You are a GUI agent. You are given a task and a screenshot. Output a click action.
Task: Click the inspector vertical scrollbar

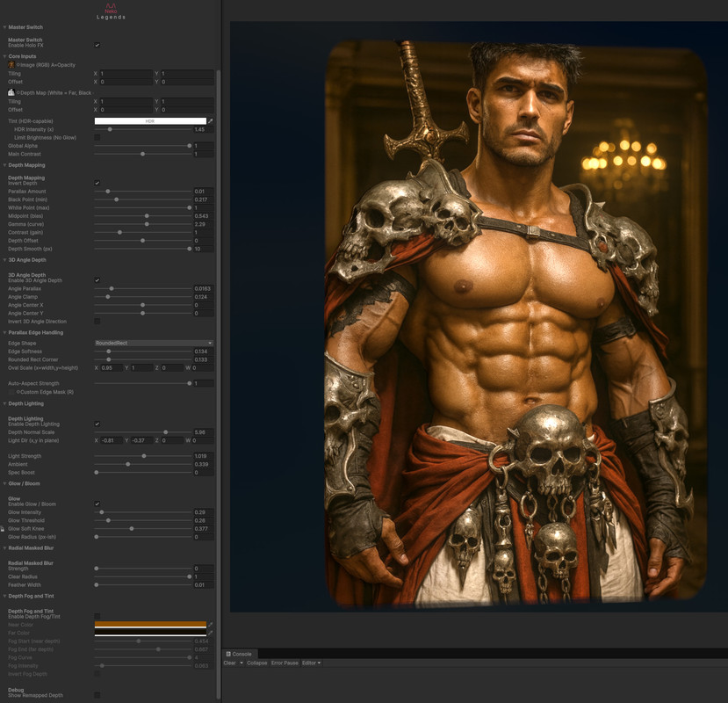coord(219,385)
